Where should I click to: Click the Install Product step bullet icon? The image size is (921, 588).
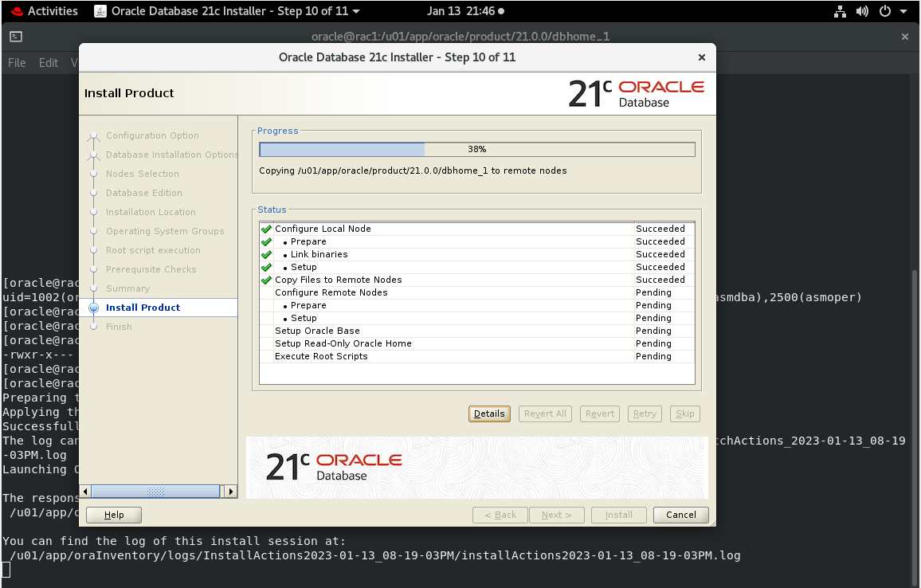click(93, 308)
